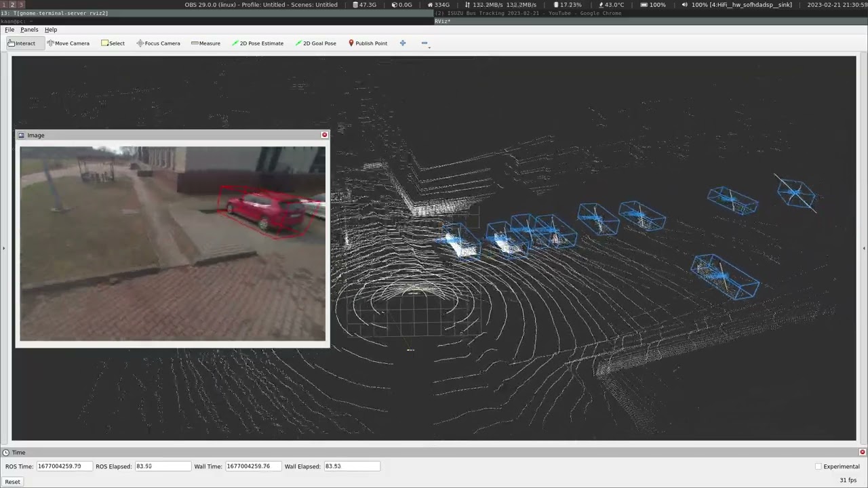Viewport: 868px width, 488px height.
Task: Click the right edge panel expand handle
Action: 864,249
